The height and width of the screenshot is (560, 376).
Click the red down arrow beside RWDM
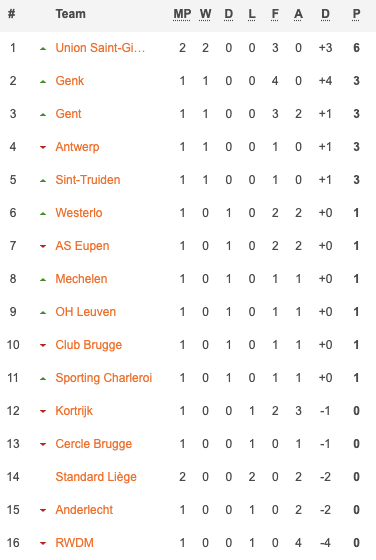click(43, 543)
